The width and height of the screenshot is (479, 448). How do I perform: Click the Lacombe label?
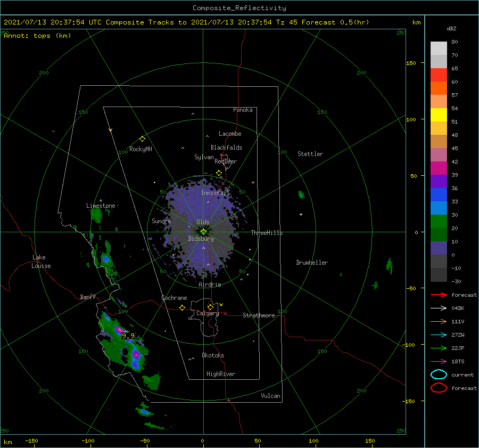230,134
